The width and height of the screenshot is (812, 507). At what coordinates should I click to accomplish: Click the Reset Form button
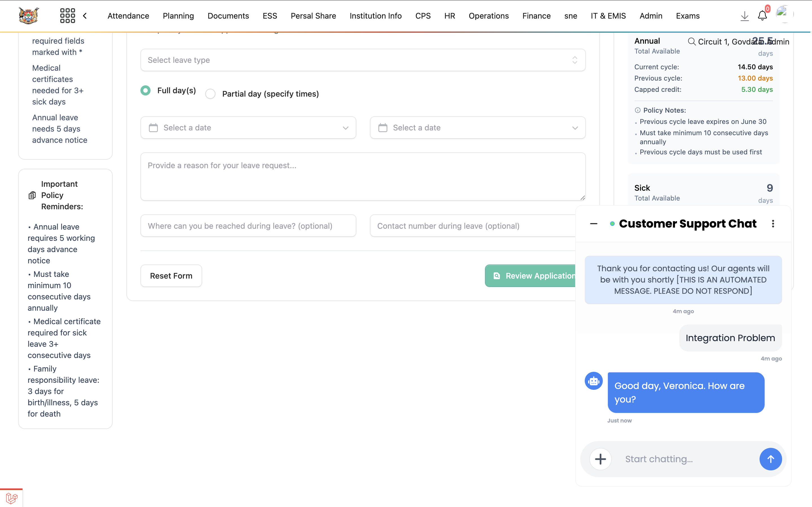[x=171, y=276]
